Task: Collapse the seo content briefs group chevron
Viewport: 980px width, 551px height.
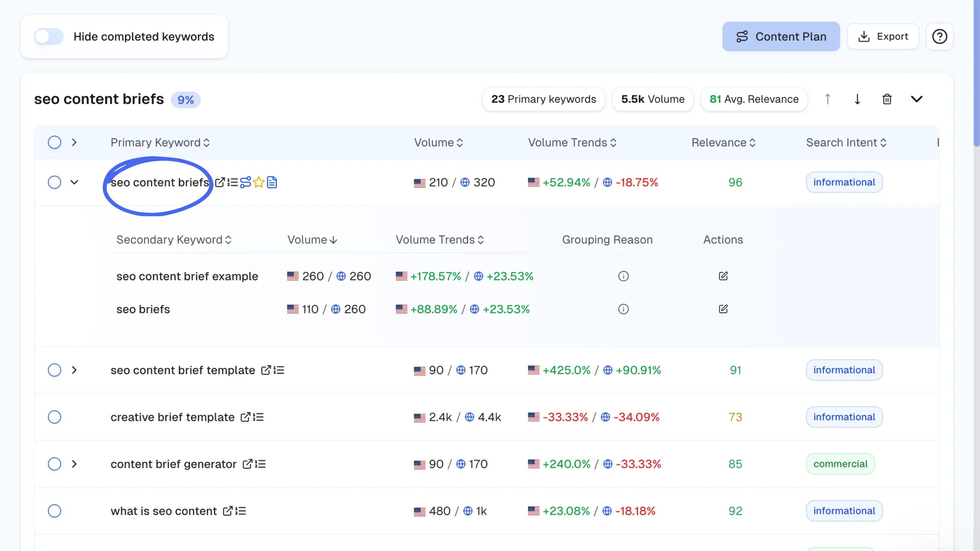Action: pyautogui.click(x=916, y=99)
